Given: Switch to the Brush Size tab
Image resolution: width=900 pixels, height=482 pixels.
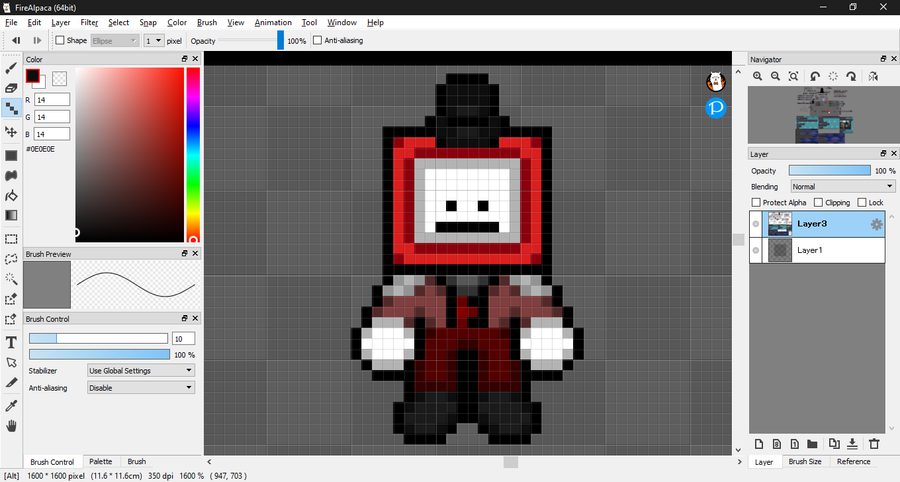Looking at the screenshot, I should [x=805, y=461].
